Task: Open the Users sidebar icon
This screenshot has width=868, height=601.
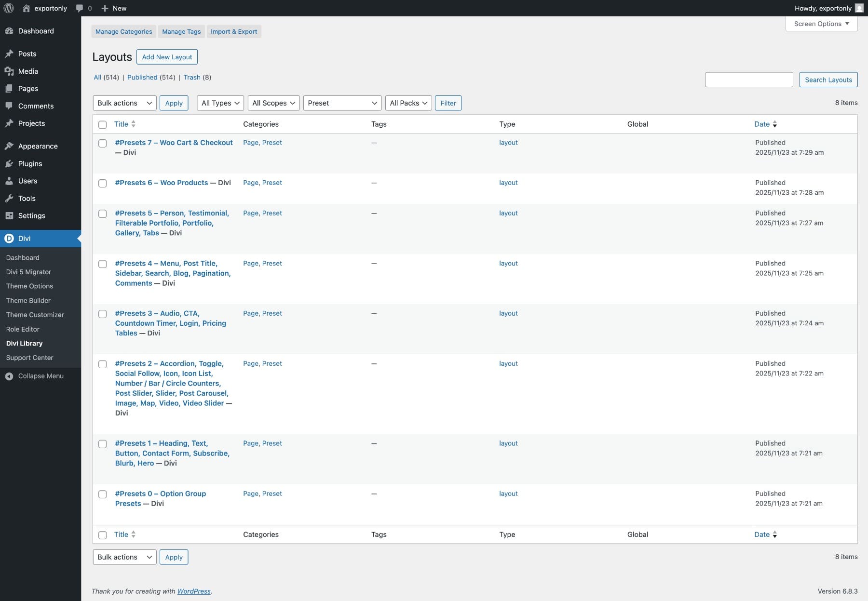Action: coord(10,181)
